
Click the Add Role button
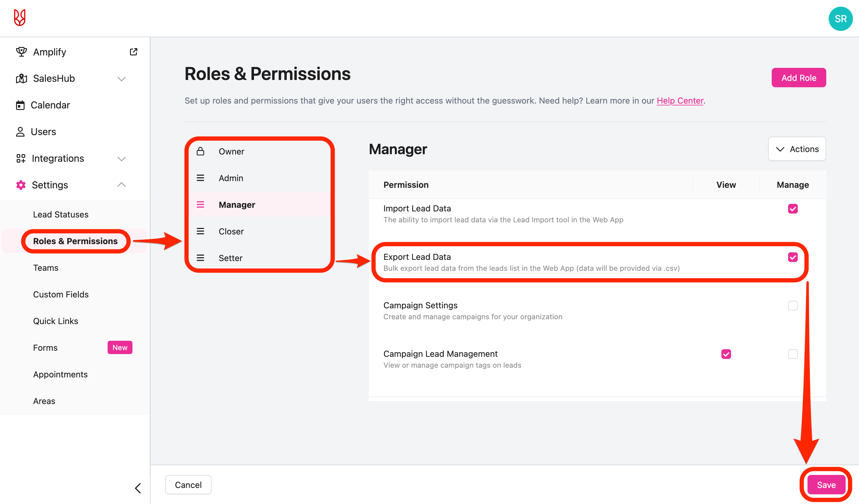798,78
